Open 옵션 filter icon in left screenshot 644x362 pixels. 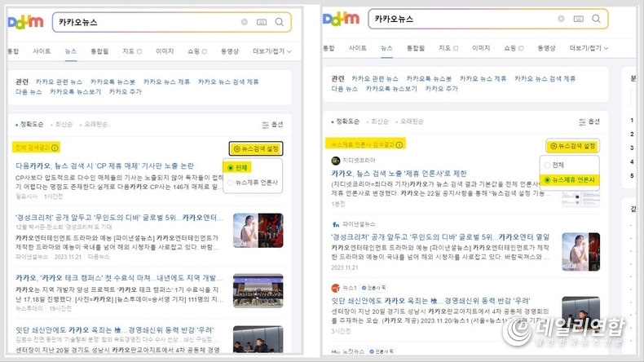tap(266, 125)
